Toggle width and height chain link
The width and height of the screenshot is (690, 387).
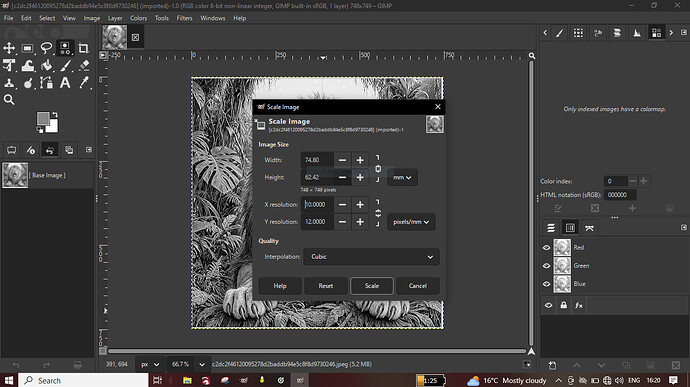coord(378,169)
